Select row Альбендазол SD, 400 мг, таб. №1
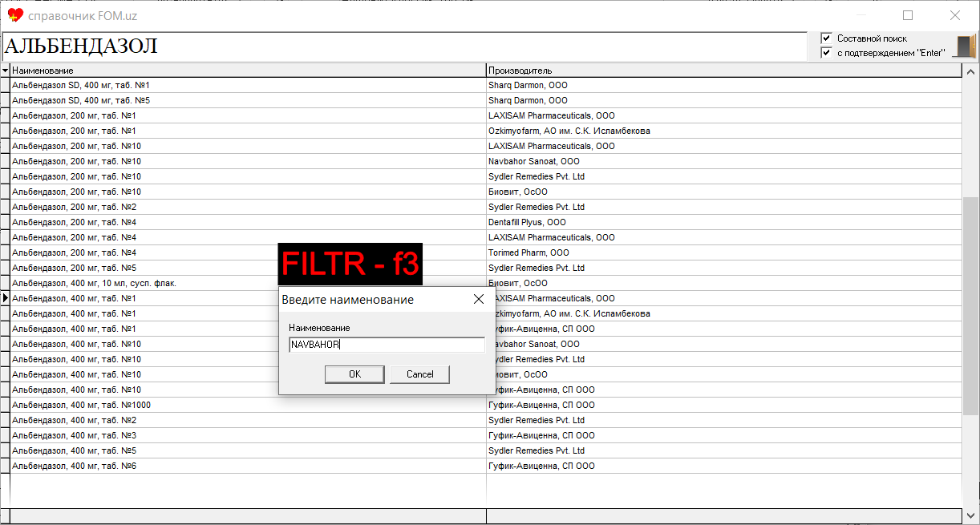Viewport: 980px width, 525px height. point(248,85)
